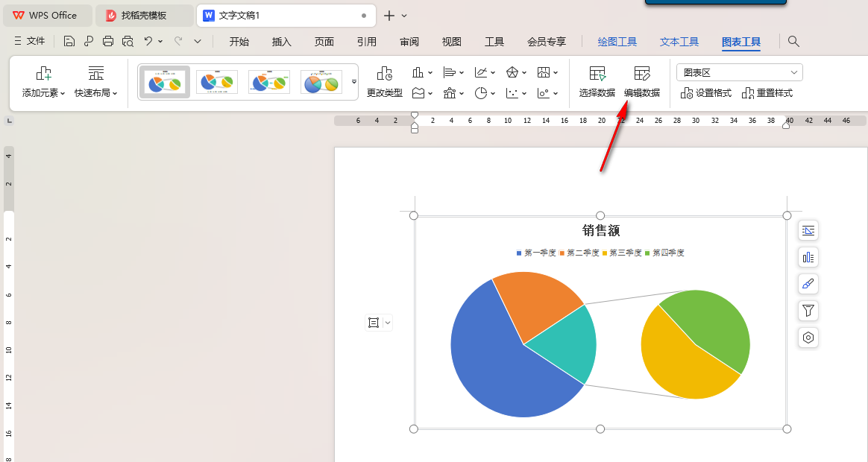Click the 快速布局 (Quick layout) icon

point(95,73)
